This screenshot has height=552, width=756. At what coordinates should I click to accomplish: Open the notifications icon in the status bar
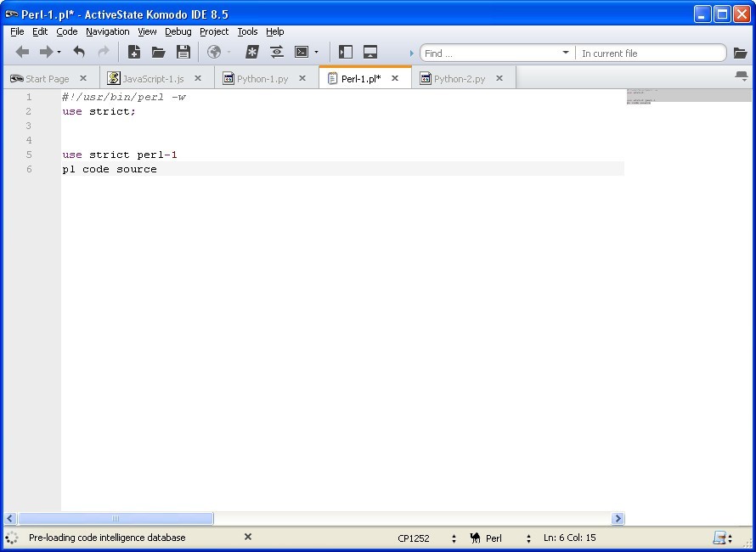tap(719, 538)
